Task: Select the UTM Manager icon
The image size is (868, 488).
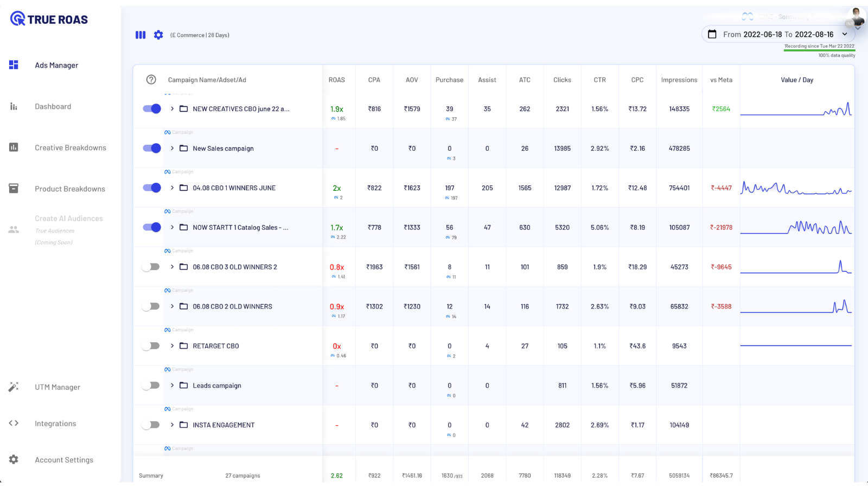Action: [14, 387]
